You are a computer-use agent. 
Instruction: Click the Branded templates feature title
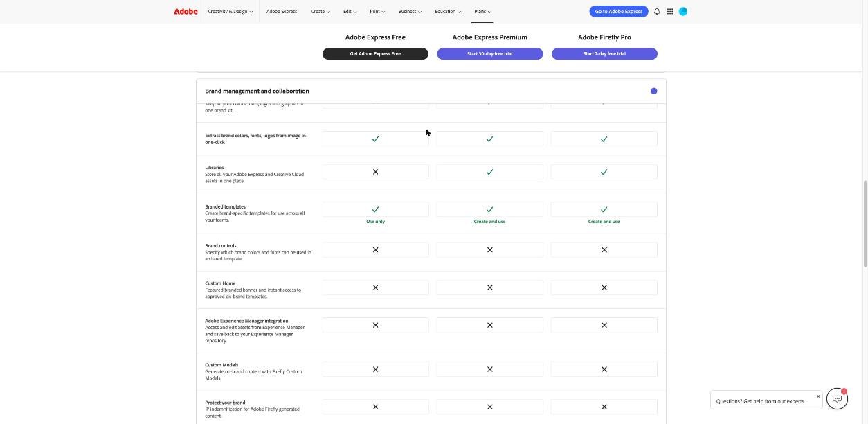(226, 206)
